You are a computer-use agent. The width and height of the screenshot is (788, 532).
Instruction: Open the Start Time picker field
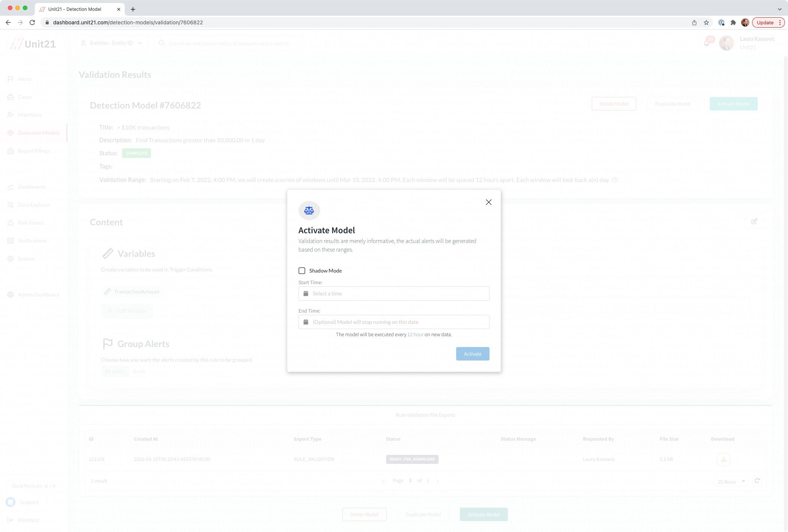394,294
